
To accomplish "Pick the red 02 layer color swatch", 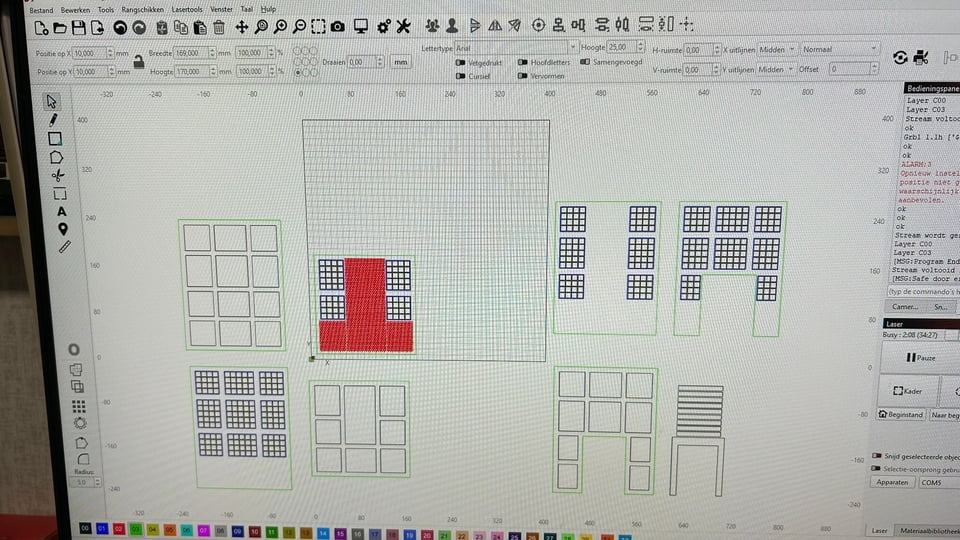I will pos(119,528).
